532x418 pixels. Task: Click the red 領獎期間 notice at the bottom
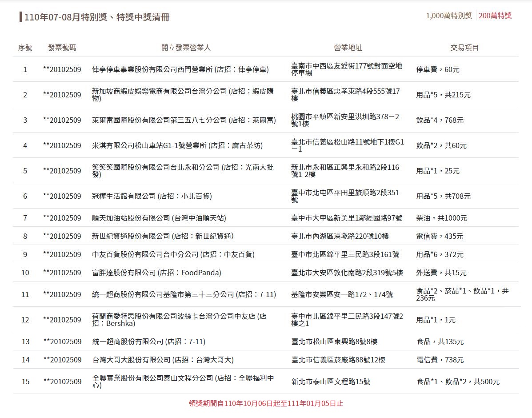pos(266,403)
